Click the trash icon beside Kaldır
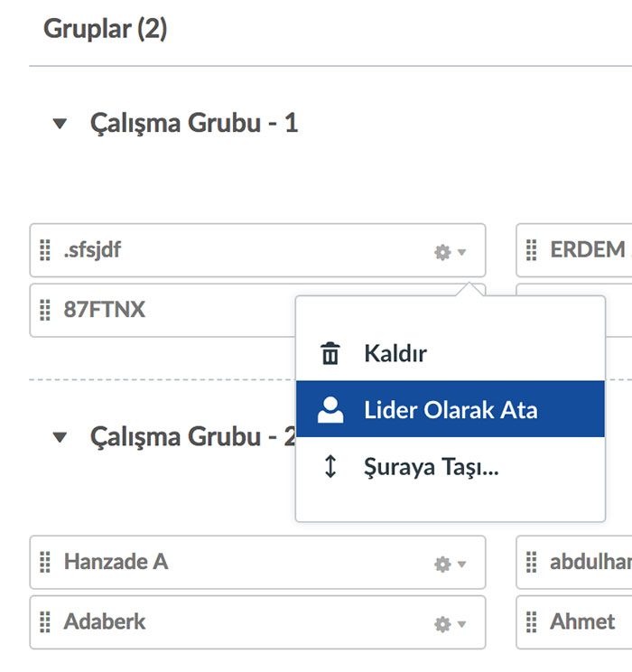The image size is (632, 672). pyautogui.click(x=330, y=353)
